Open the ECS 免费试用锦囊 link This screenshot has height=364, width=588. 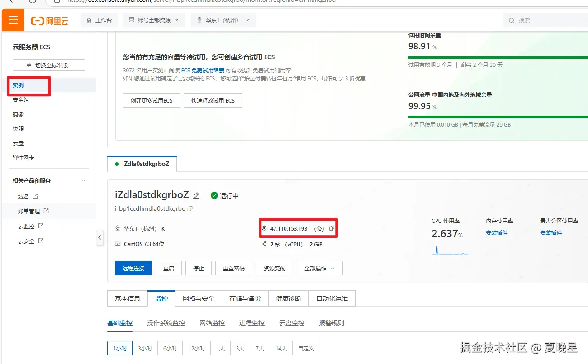click(x=203, y=71)
